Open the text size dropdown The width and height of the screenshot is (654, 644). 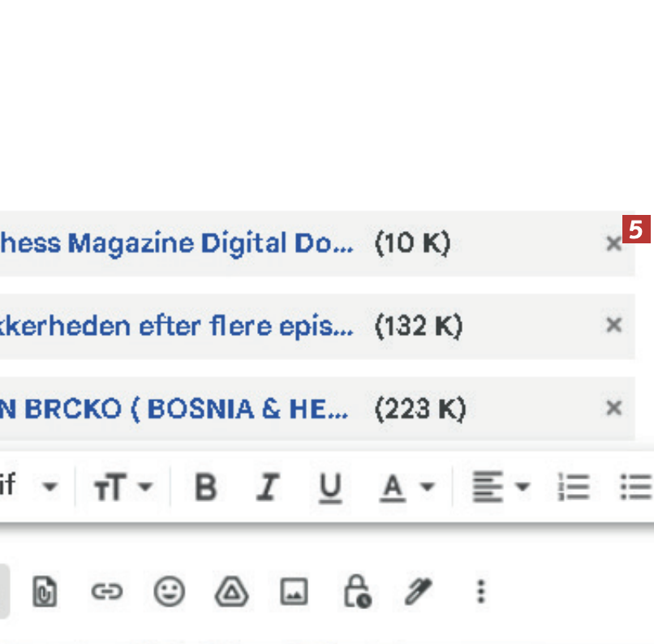click(123, 487)
